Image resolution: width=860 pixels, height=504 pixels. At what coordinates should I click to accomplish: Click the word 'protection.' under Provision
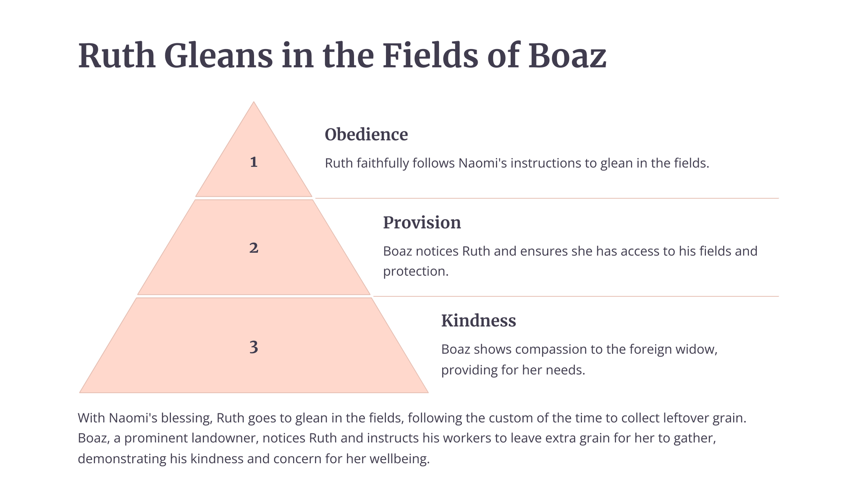click(416, 272)
